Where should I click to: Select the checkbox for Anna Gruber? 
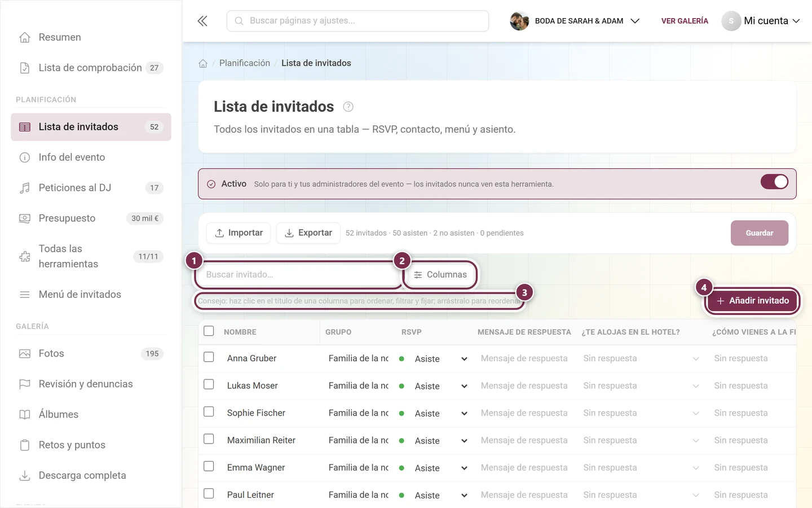pos(209,357)
